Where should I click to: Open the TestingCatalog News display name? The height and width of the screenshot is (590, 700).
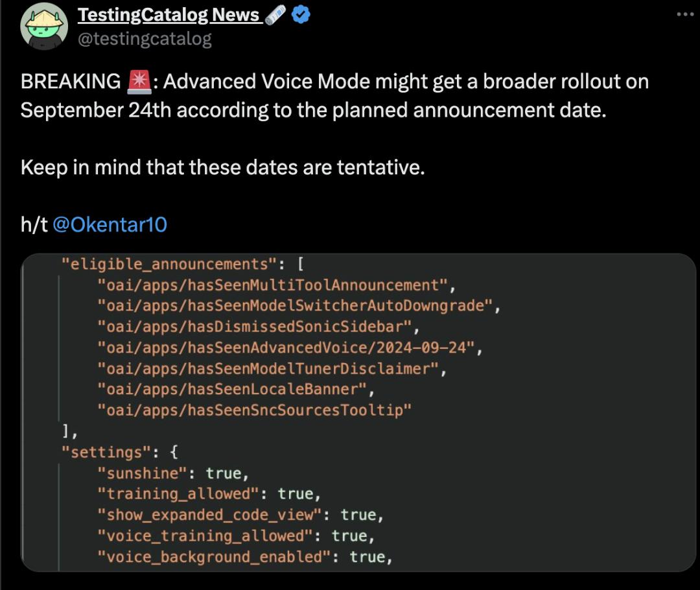[x=169, y=15]
